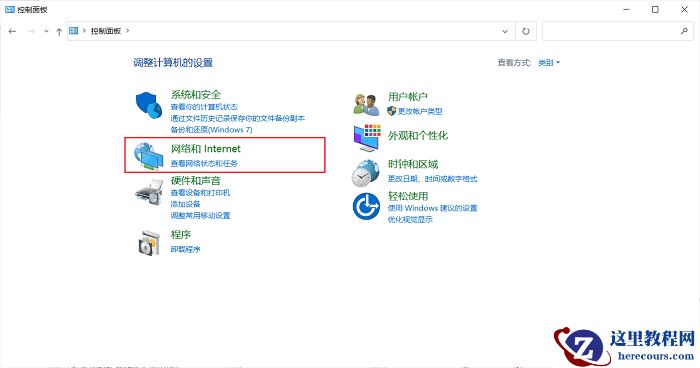Open the Network and Internet globe icon
The height and width of the screenshot is (368, 700).
click(x=149, y=156)
